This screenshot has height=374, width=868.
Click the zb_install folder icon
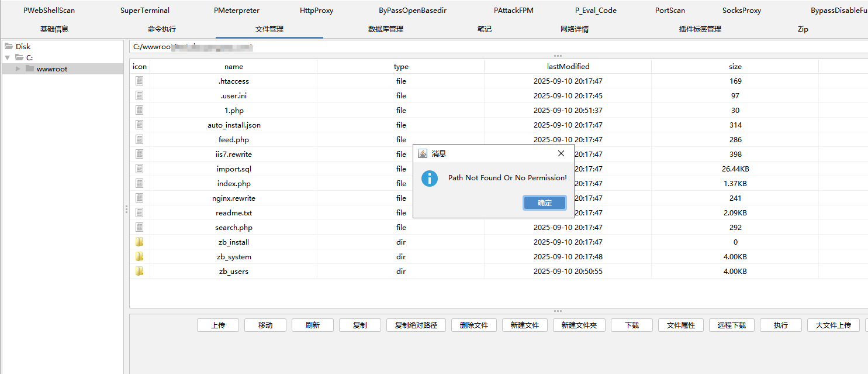click(x=139, y=242)
